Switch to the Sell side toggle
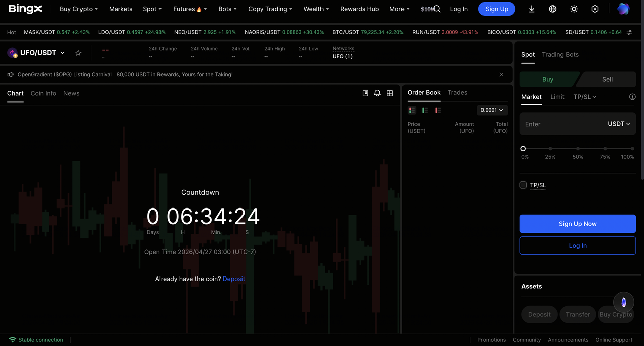Screen dimensions: 644x346 coord(607,79)
